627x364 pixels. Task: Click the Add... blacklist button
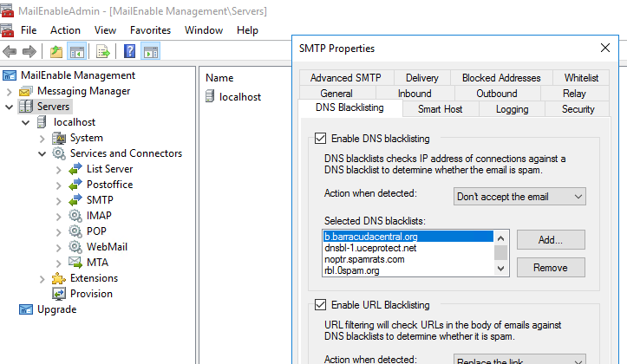click(551, 239)
